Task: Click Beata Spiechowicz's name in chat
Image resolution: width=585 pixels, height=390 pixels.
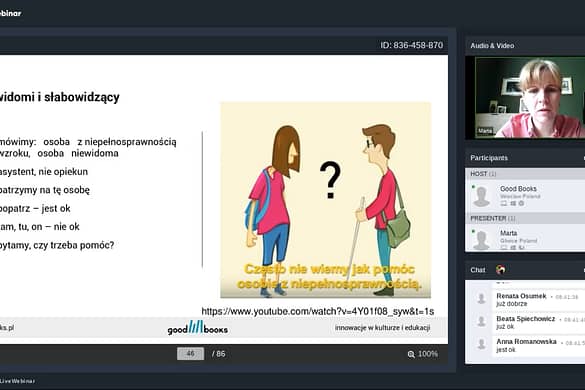Action: 526,319
